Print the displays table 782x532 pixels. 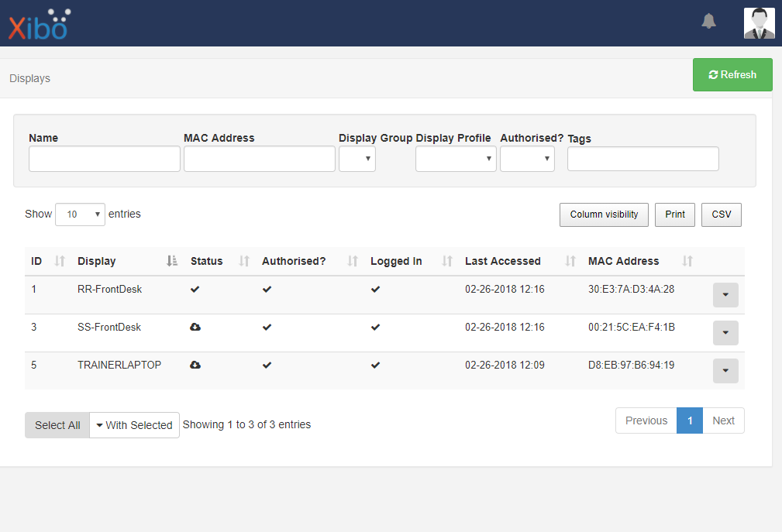pyautogui.click(x=675, y=215)
